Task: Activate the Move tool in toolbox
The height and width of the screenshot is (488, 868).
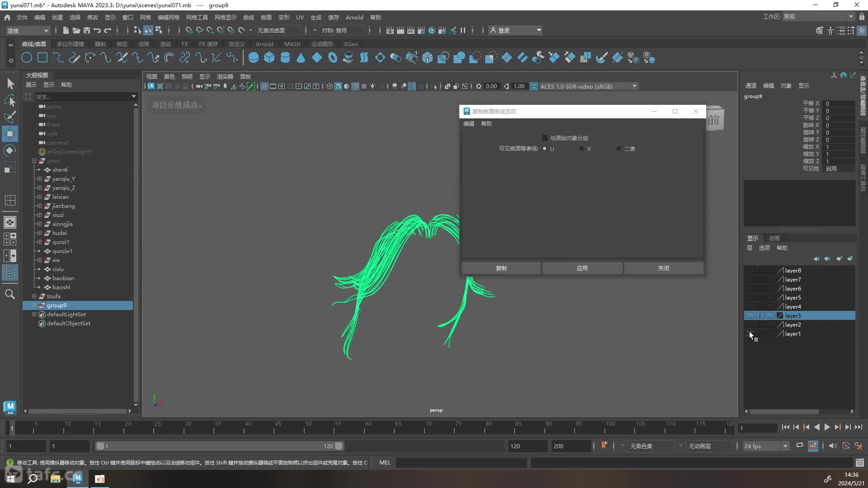Action: coord(10,134)
